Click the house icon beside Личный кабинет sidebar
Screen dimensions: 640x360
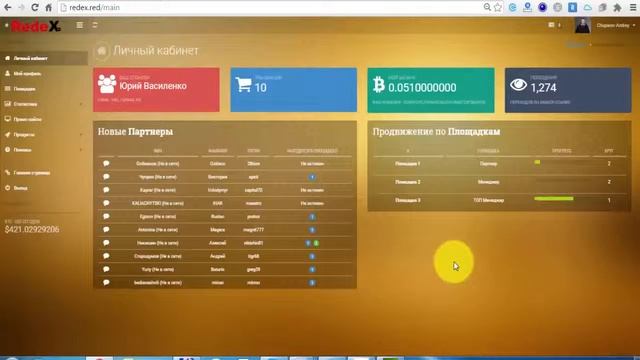pos(7,58)
